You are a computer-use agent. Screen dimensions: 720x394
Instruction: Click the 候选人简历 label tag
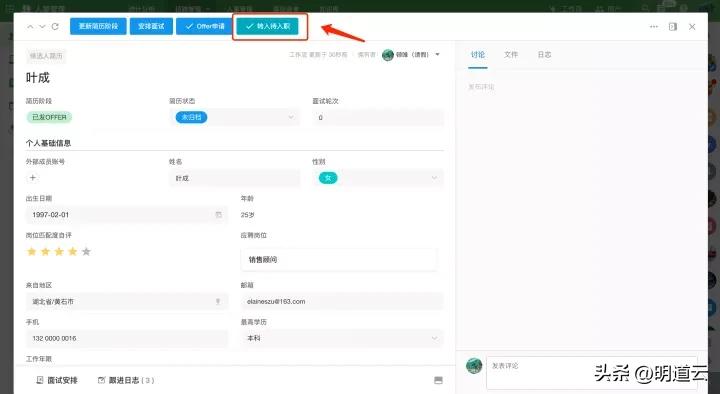click(46, 56)
